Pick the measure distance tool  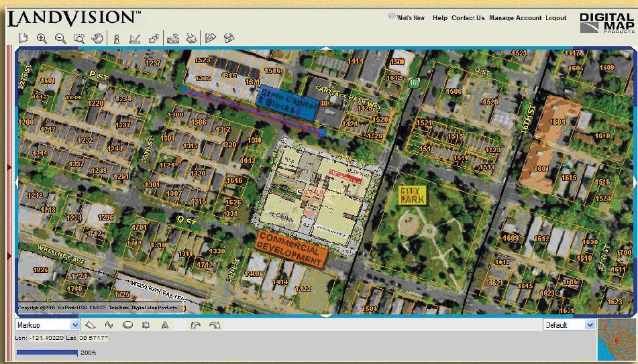(134, 39)
